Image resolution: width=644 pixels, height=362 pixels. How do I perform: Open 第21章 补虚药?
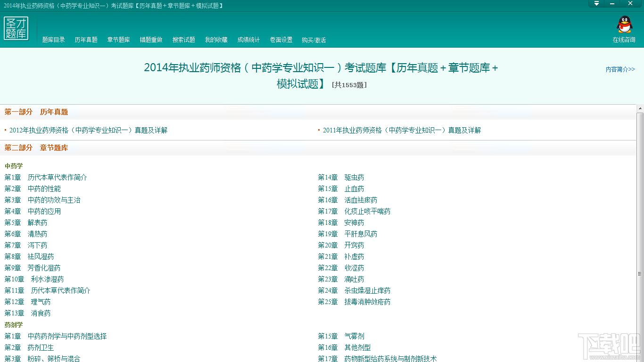341,256
